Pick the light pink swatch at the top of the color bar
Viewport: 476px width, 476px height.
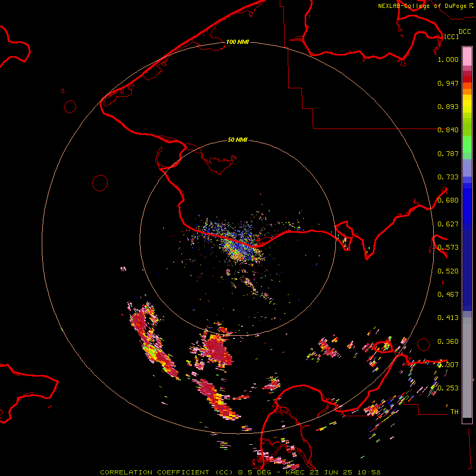467,57
